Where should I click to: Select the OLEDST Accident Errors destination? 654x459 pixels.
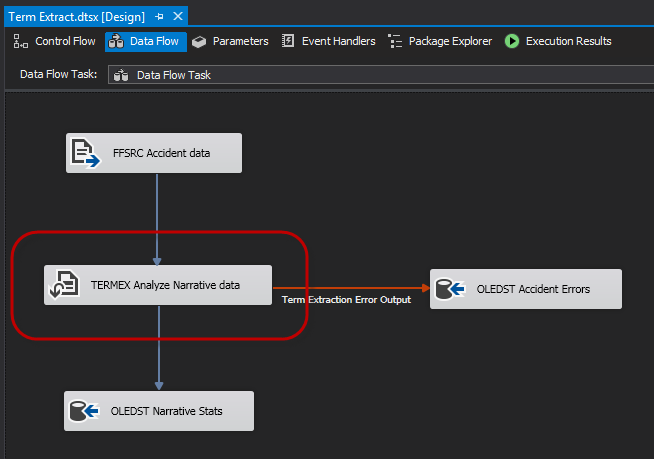tap(526, 289)
